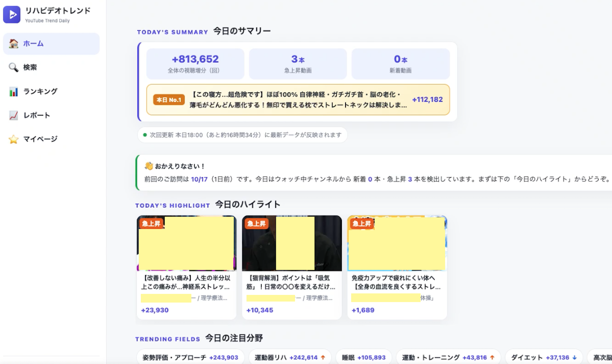Click the star icon beside マイページ
The image size is (612, 364).
(13, 139)
